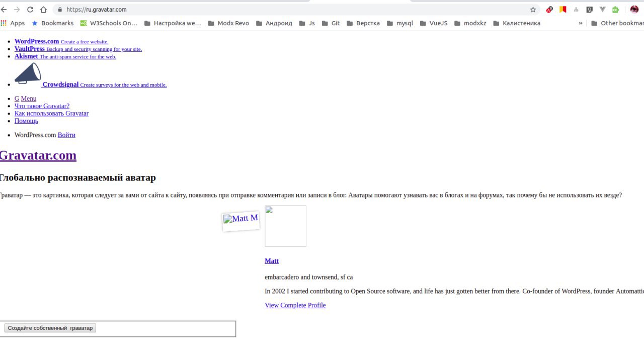Open the Vue devtools extension icon

[x=602, y=10]
